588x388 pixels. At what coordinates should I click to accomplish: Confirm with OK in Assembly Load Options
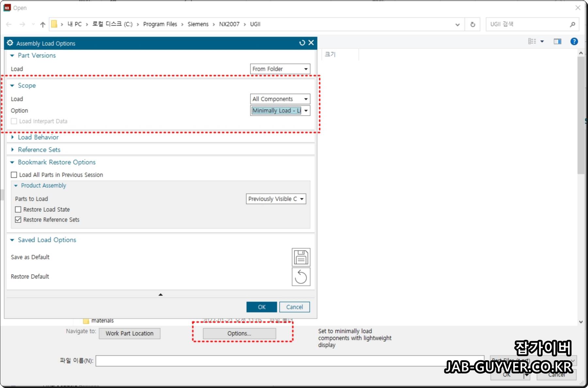[262, 307]
